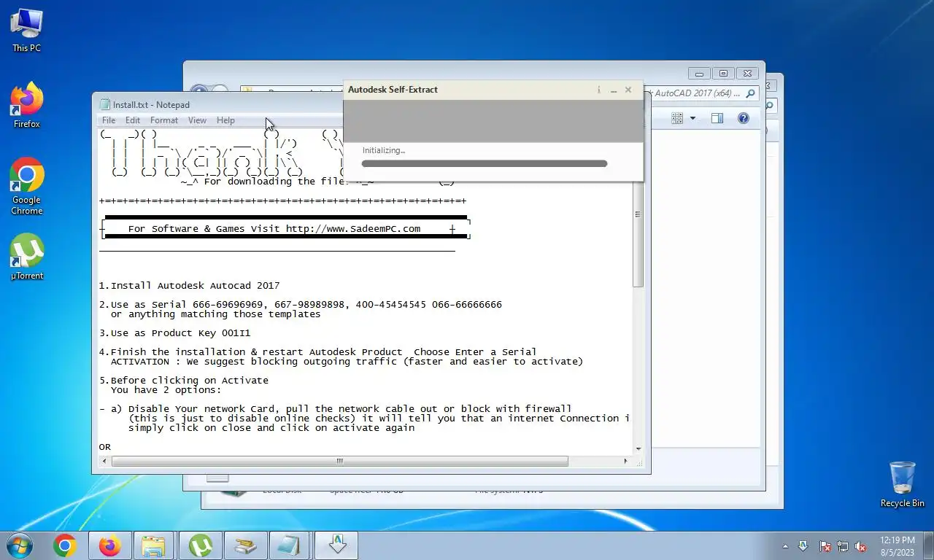Open the Notepad View menu

[x=197, y=120]
